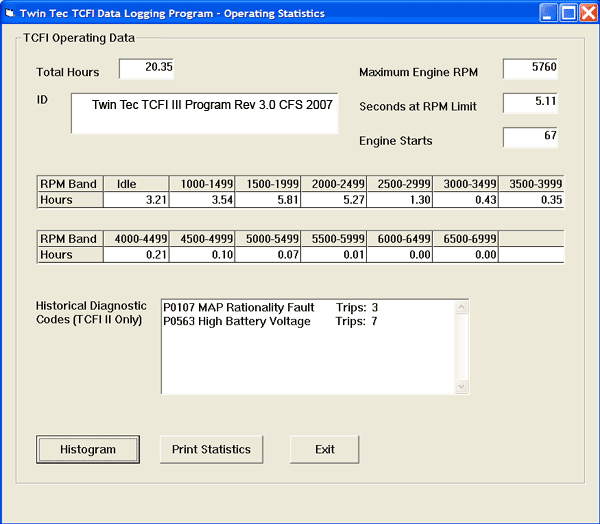Click the Seconds at RPM Limit field
The width and height of the screenshot is (600, 524).
530,102
